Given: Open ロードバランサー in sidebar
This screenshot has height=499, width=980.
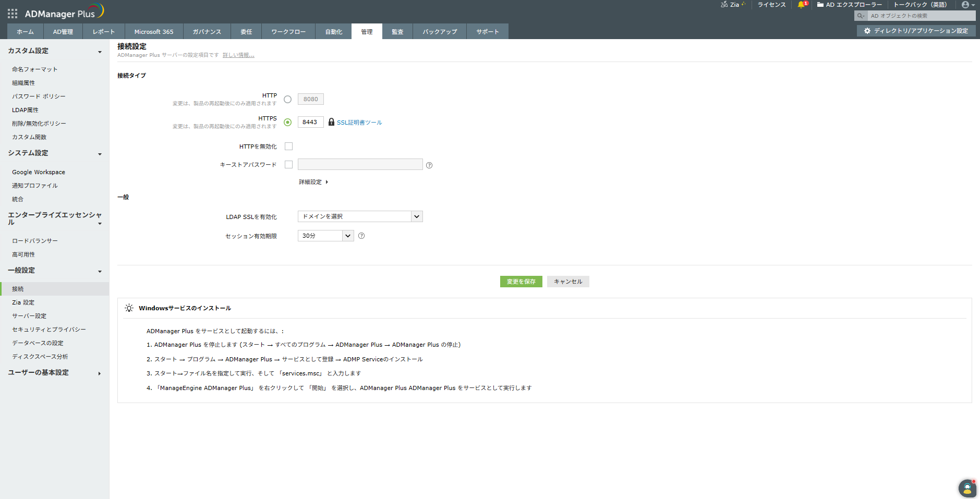Looking at the screenshot, I should pos(35,241).
